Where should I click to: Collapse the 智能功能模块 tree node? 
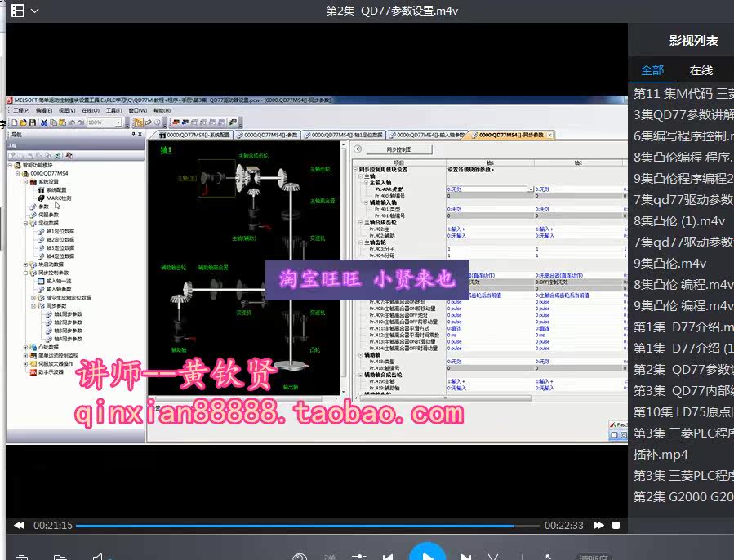(x=10, y=165)
